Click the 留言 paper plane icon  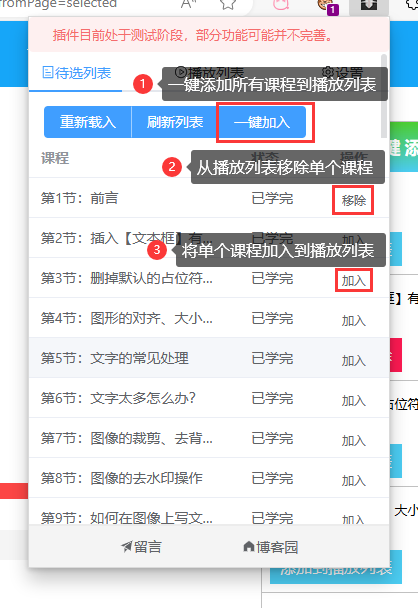tap(126, 547)
